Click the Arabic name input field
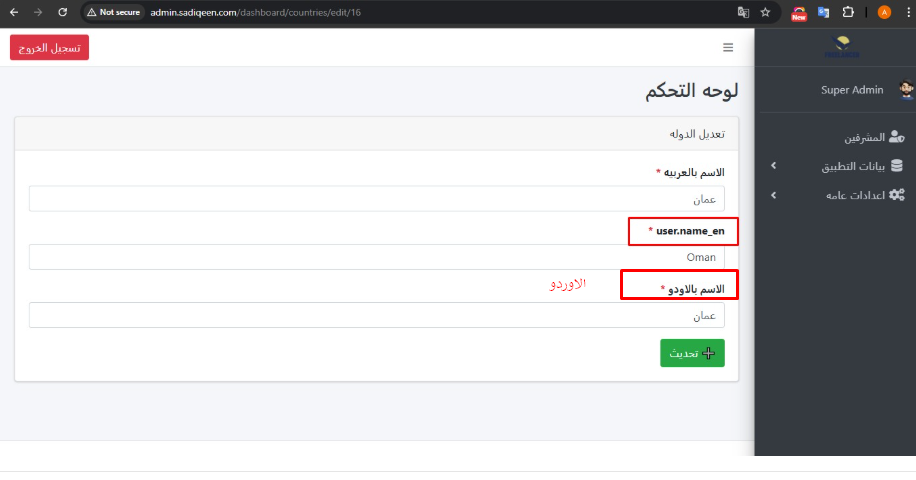The image size is (916, 480). pyautogui.click(x=376, y=199)
